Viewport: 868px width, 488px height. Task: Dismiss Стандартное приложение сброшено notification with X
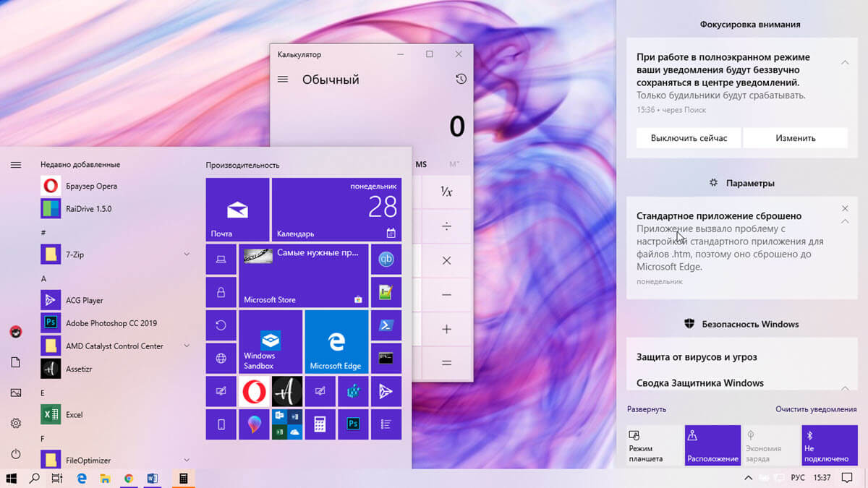point(845,208)
